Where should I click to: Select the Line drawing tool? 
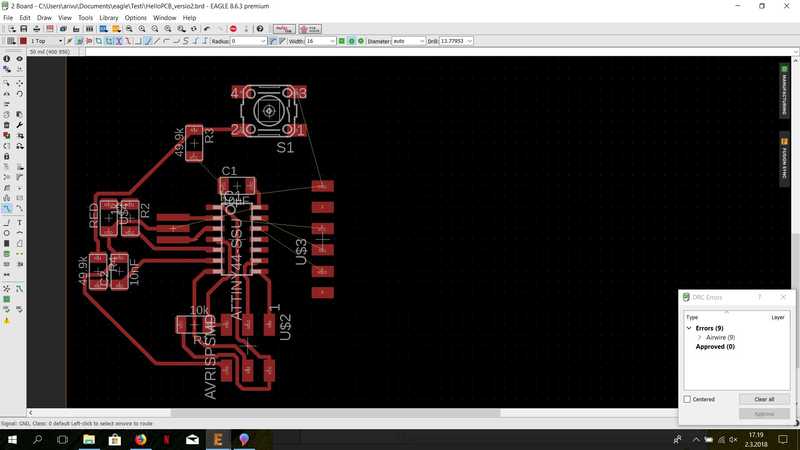(7, 222)
